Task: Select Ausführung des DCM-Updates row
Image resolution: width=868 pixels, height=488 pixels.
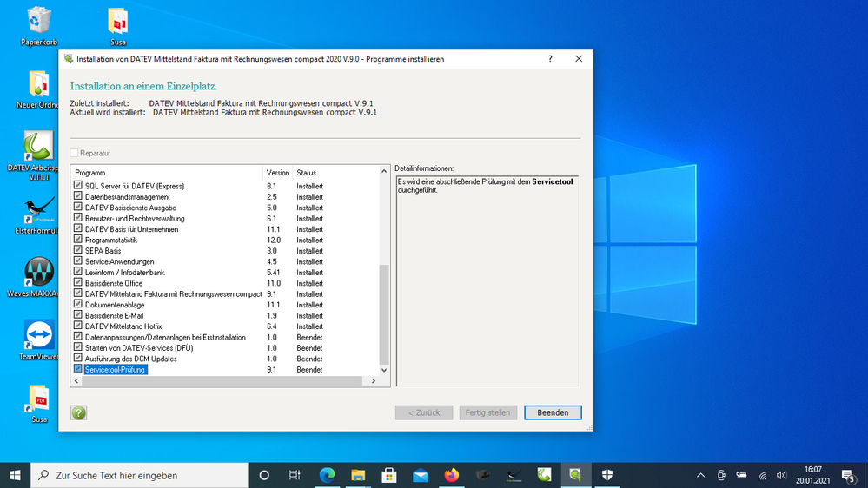Action: click(x=225, y=359)
